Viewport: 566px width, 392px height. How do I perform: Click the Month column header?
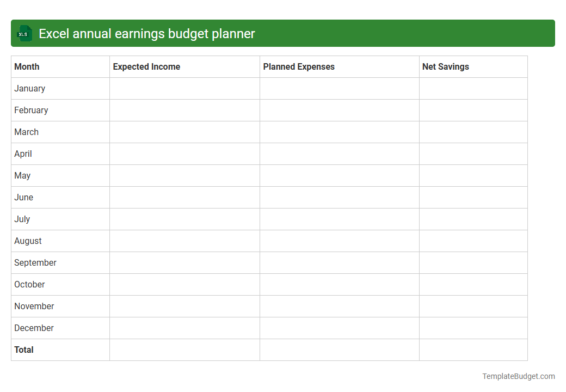point(27,66)
